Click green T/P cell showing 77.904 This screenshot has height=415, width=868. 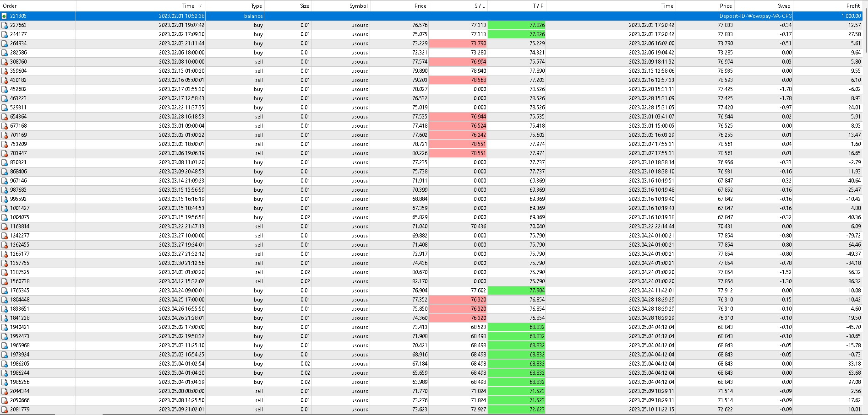pos(517,291)
